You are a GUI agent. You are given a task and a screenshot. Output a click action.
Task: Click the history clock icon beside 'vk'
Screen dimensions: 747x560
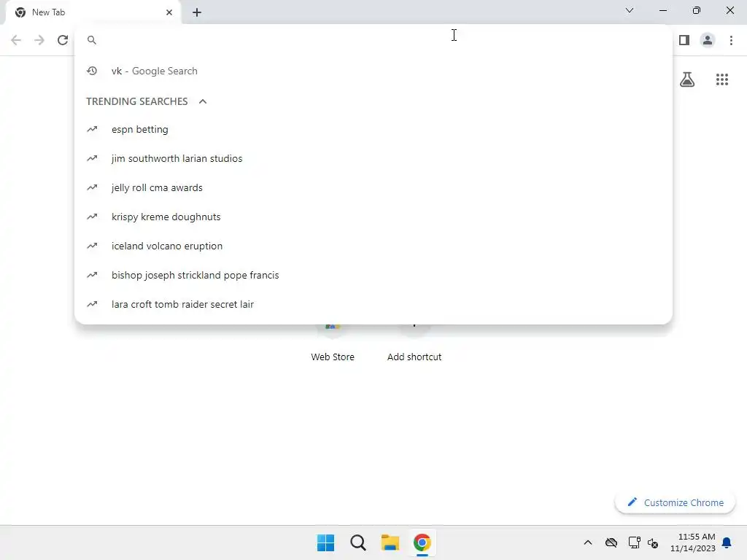(92, 71)
